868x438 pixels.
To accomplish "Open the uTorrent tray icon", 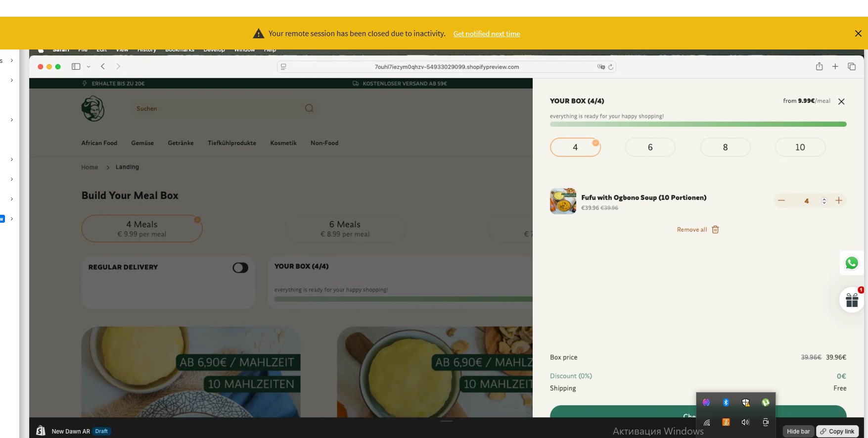I will pos(766,402).
